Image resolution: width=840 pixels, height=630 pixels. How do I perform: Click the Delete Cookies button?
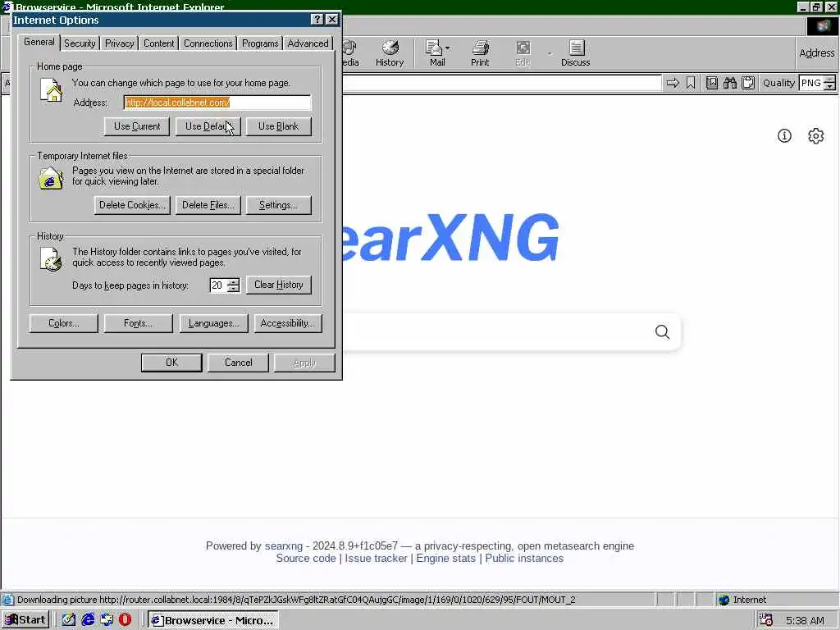(132, 205)
